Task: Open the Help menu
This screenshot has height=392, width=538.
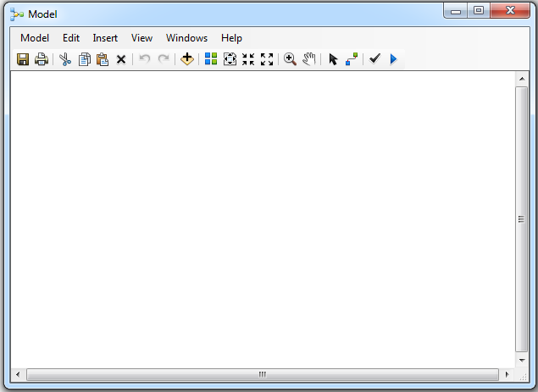Action: [x=231, y=38]
